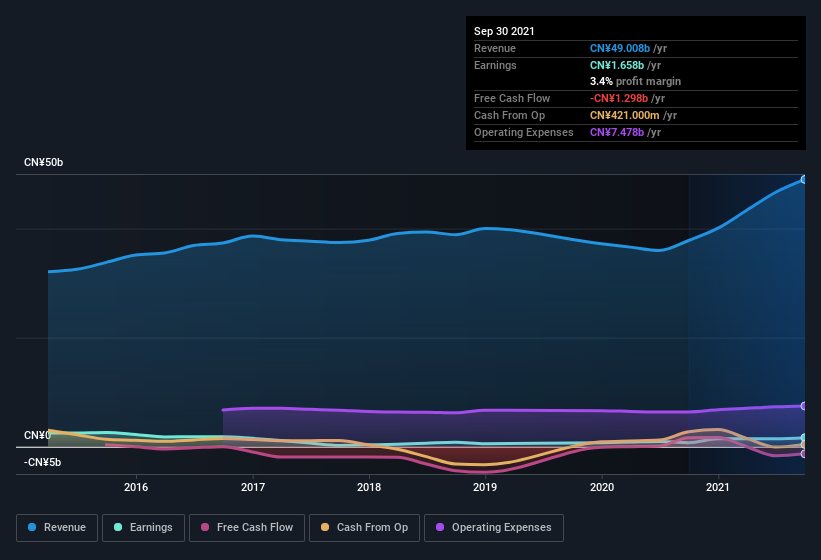Screen dimensions: 821x560
Task: Click the Sep 30 2021 tooltip date
Action: (504, 31)
